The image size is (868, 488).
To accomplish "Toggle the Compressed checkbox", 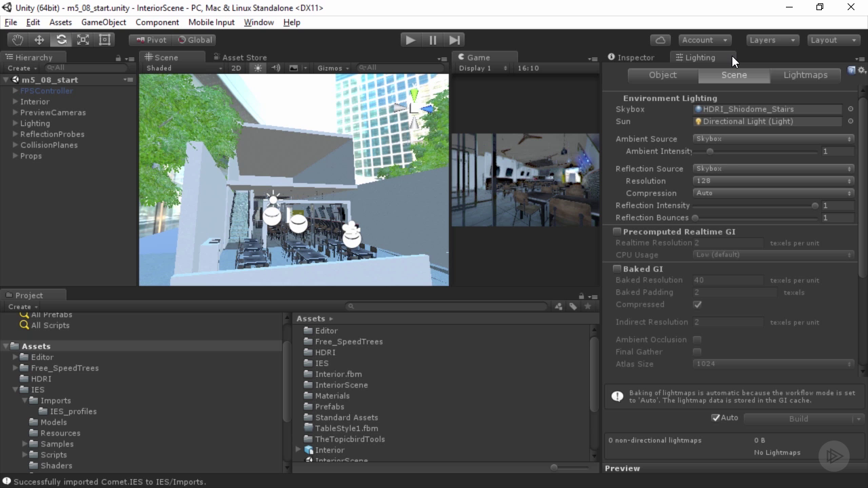I will click(697, 304).
